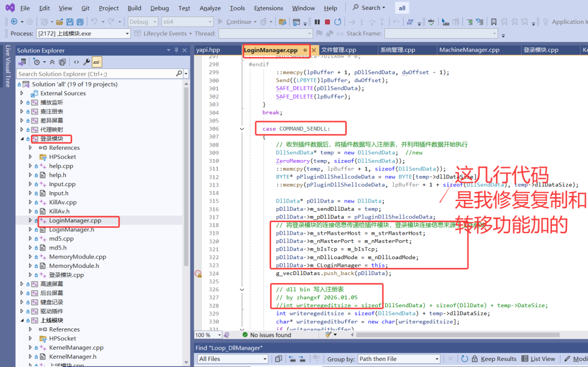Toggle a bookmark with the bookmark icon
The height and width of the screenshot is (367, 588).
coord(494,22)
